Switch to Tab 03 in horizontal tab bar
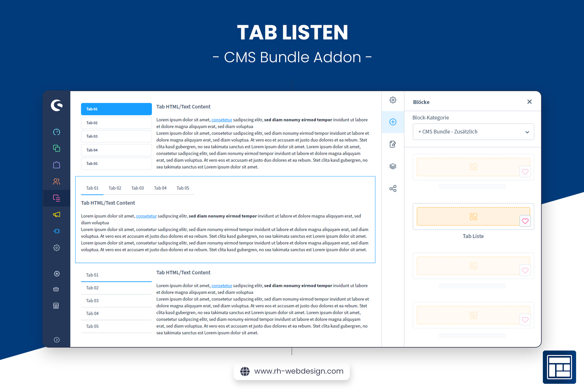The image size is (584, 392). (138, 188)
